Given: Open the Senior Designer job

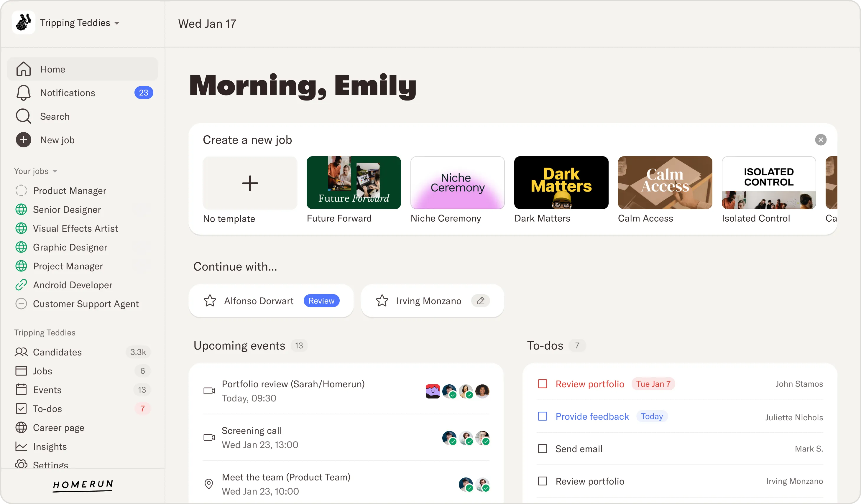Looking at the screenshot, I should [67, 209].
